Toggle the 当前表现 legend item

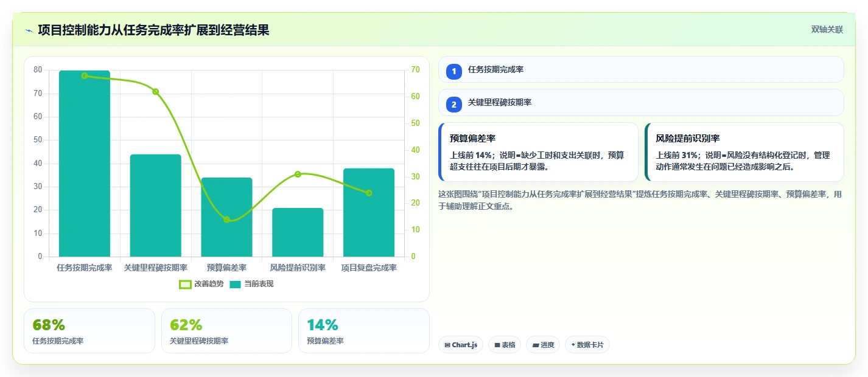click(x=251, y=284)
